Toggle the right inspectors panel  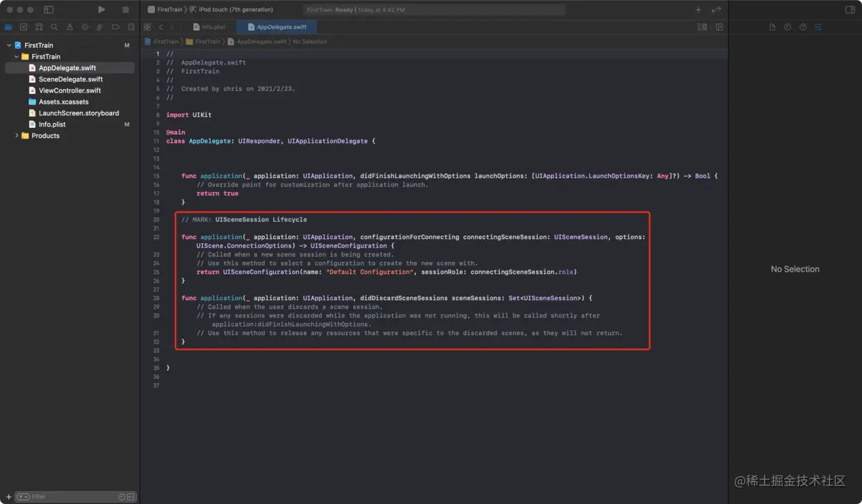[849, 10]
